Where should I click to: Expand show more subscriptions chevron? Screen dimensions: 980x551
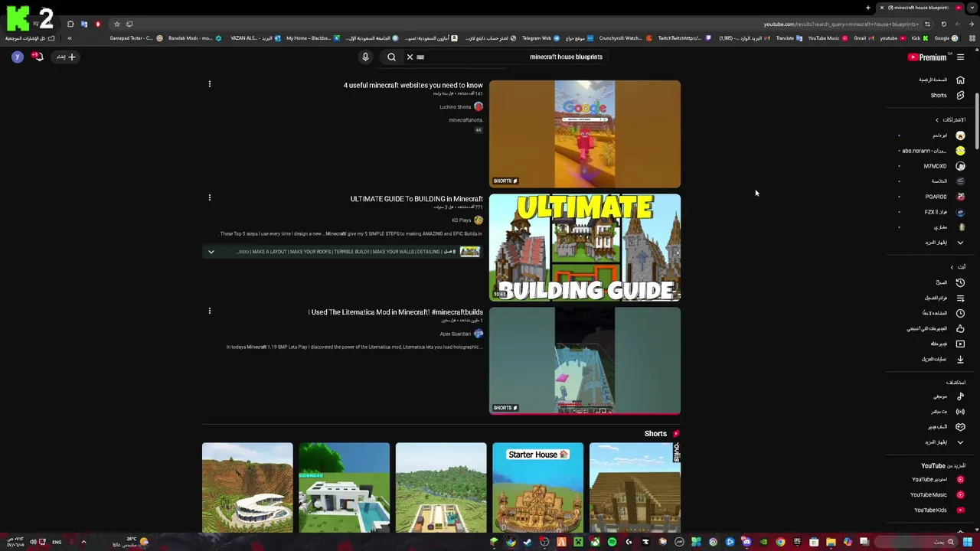click(x=960, y=243)
